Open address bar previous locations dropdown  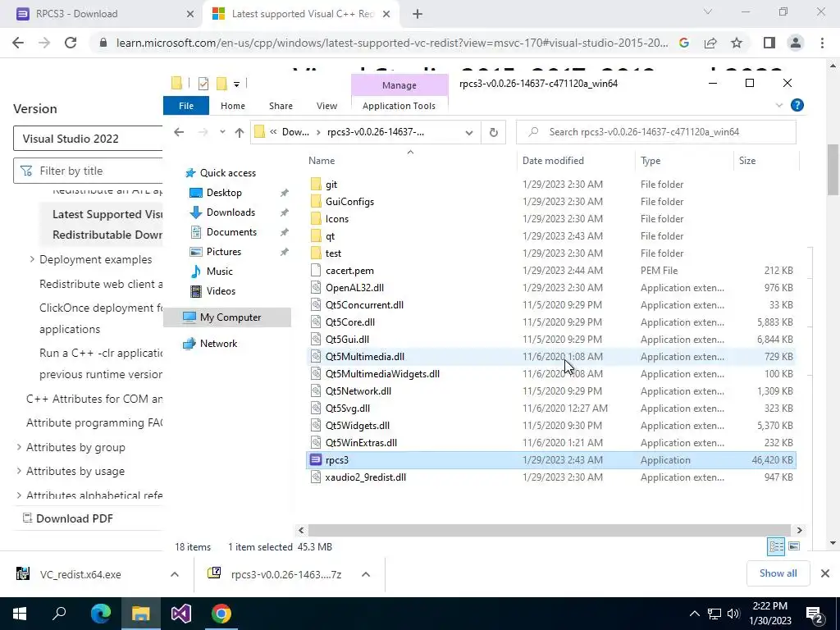[468, 132]
